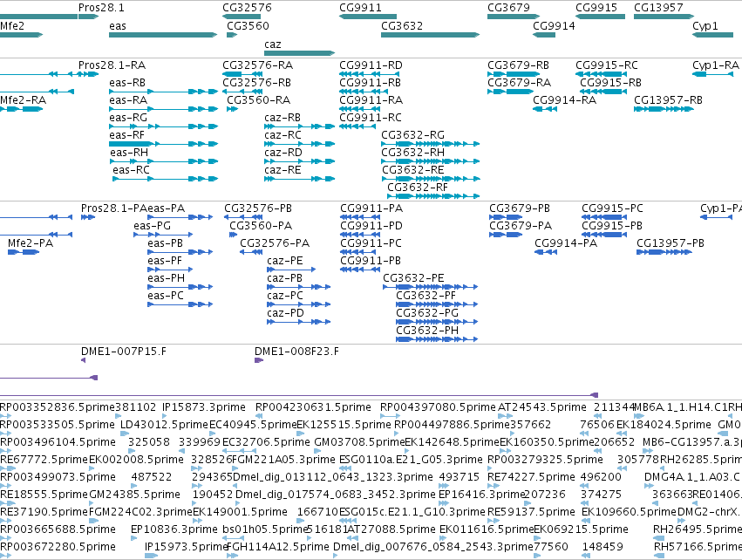Select transcript label 'CG9911-RD'

371,65
